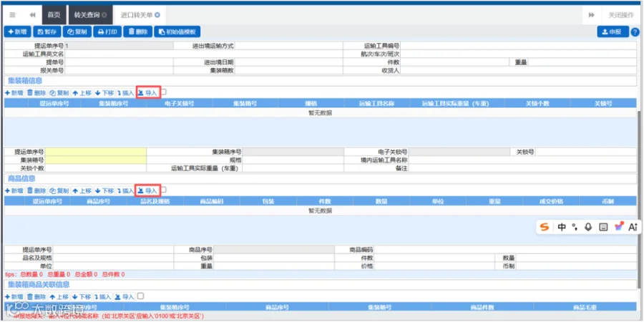Image resolution: width=644 pixels, height=322 pixels.
Task: Click 插入 in the 集装箱信息 toolbar
Action: pos(125,93)
